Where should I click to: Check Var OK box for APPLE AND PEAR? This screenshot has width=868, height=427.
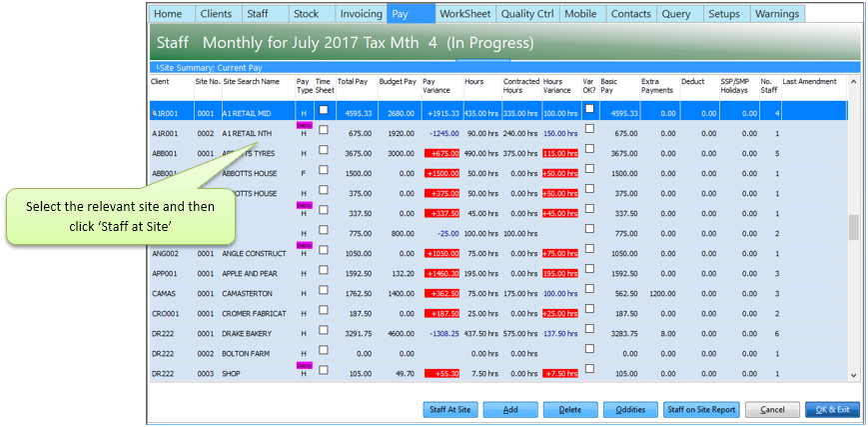click(589, 269)
